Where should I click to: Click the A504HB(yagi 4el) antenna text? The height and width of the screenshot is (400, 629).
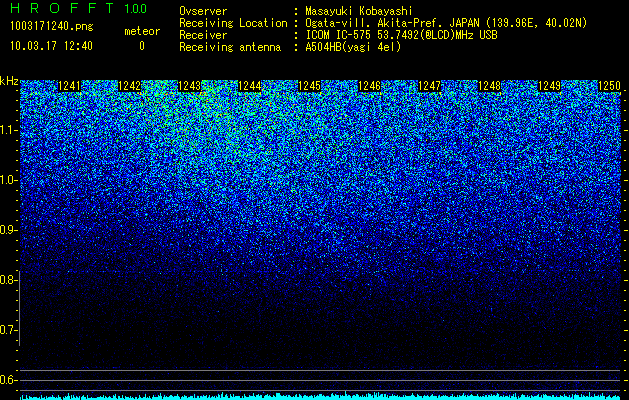pos(353,47)
